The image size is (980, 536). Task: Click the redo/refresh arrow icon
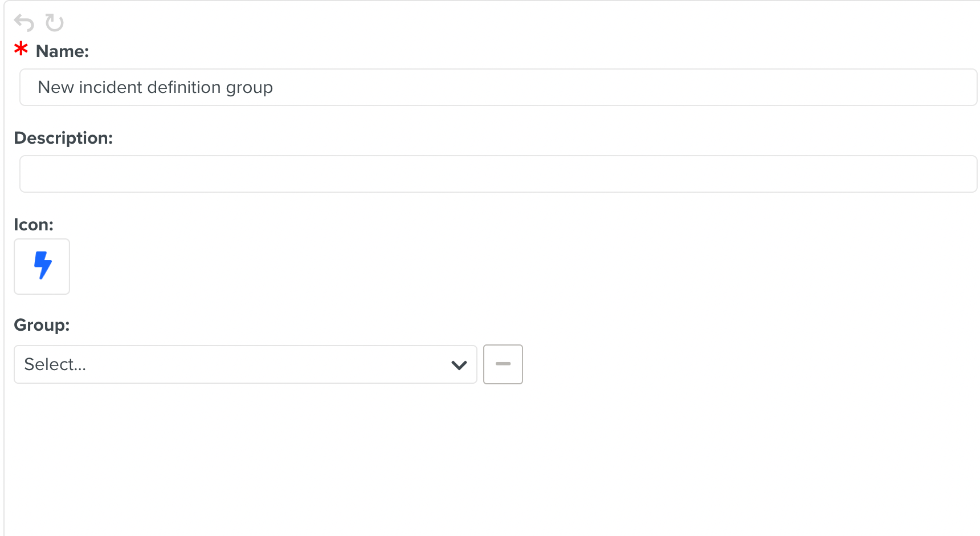[x=54, y=22]
